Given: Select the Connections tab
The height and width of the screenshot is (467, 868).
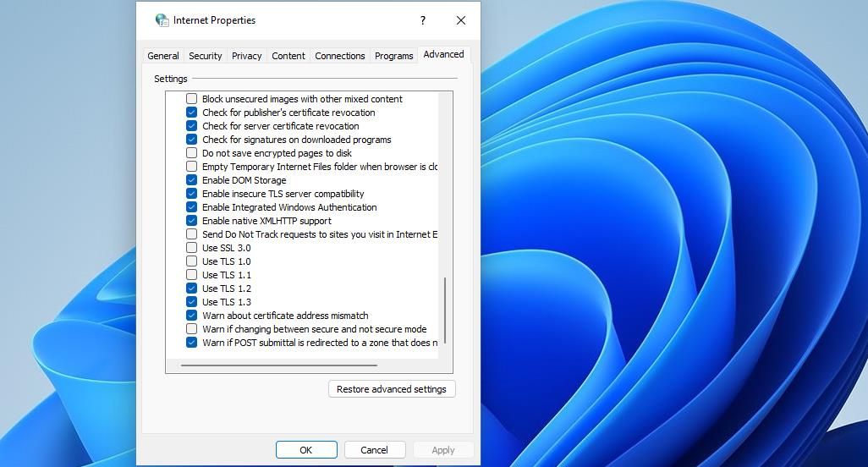Looking at the screenshot, I should [x=339, y=56].
